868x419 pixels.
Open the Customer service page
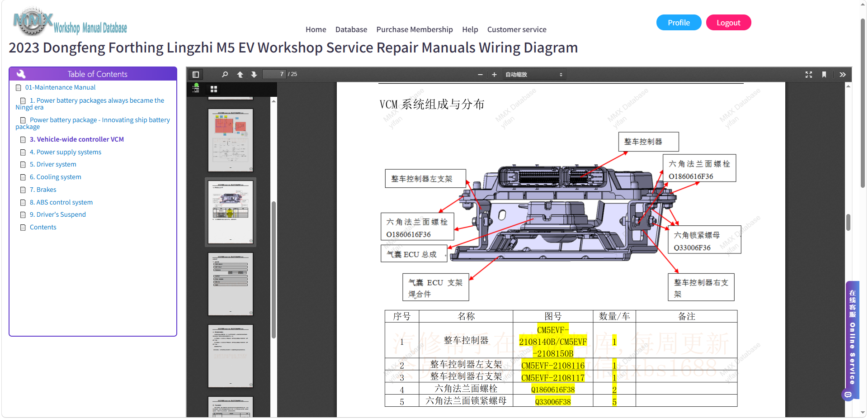(x=517, y=29)
